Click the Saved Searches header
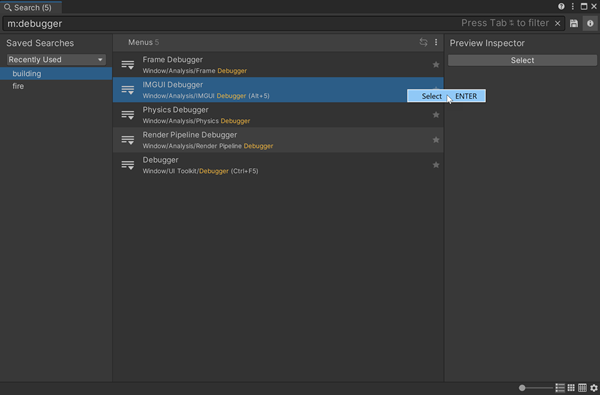 [40, 43]
